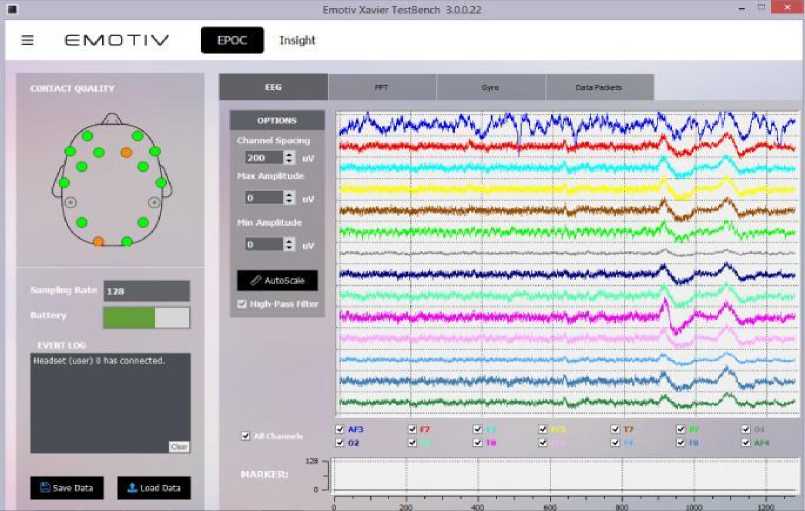Select the Insight headset mode
The image size is (805, 511).
pyautogui.click(x=297, y=41)
